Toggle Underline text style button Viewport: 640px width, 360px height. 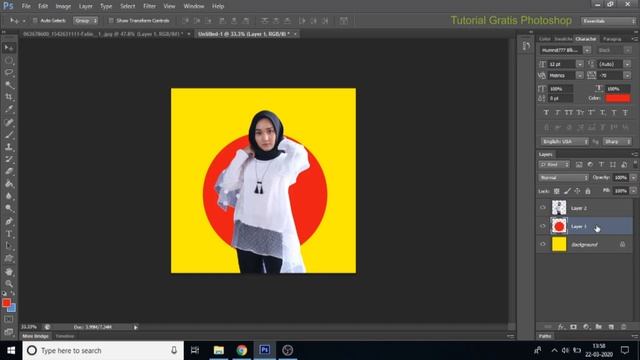614,113
